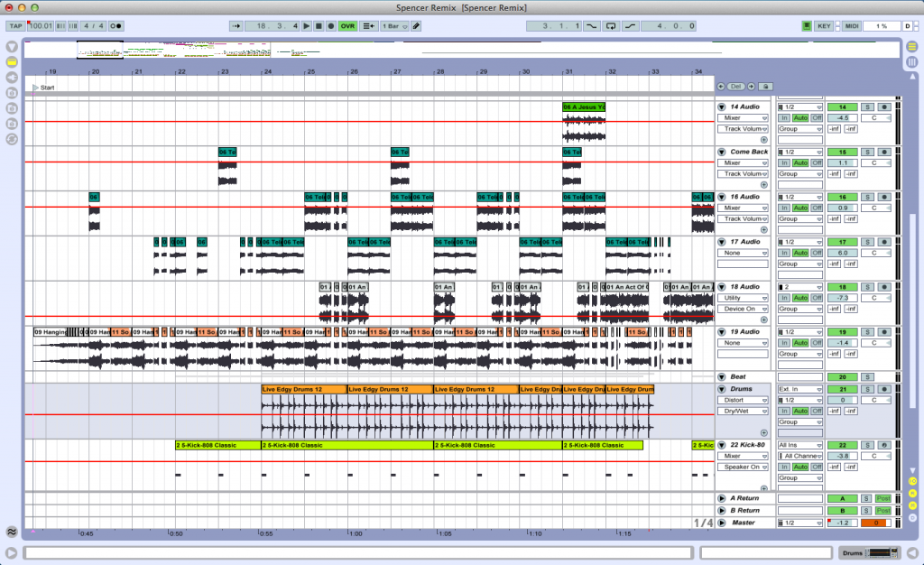
Task: Solo the Drums track
Action: click(867, 389)
